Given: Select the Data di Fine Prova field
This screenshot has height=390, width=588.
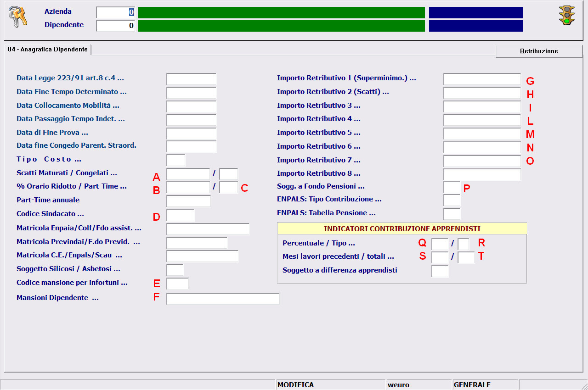Looking at the screenshot, I should point(191,134).
